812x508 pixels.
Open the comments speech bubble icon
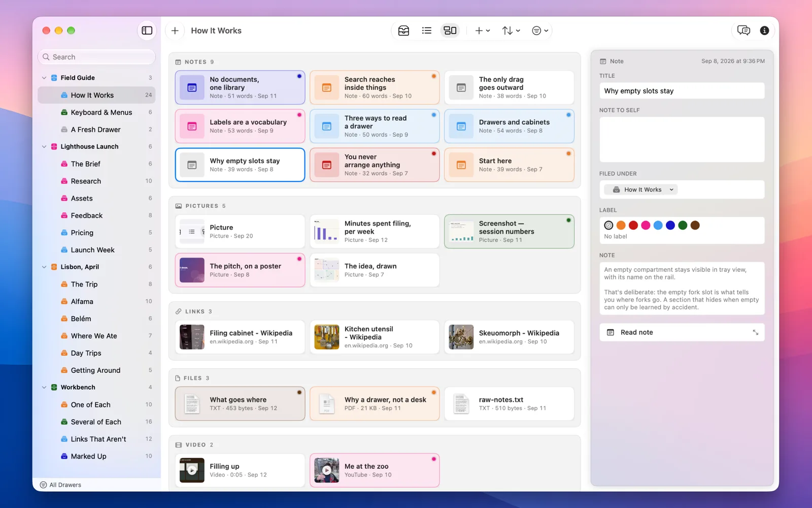[743, 30]
